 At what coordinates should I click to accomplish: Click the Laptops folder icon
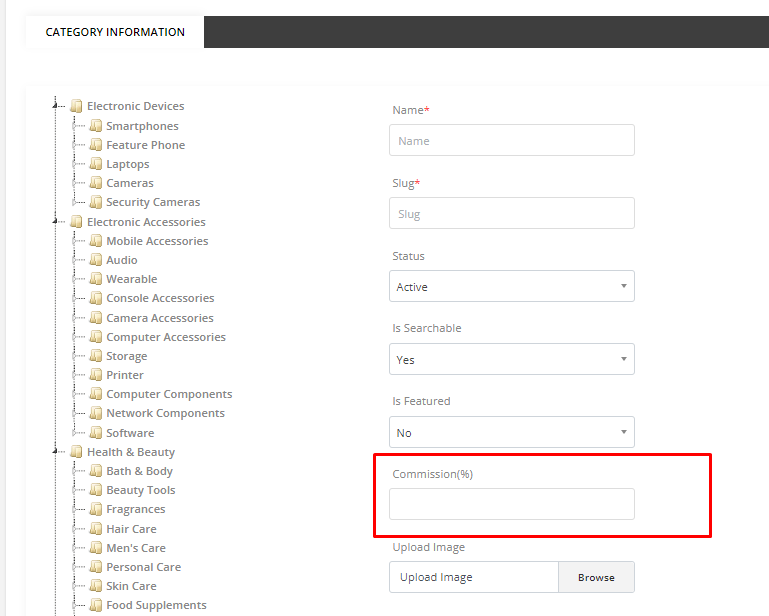coord(96,164)
